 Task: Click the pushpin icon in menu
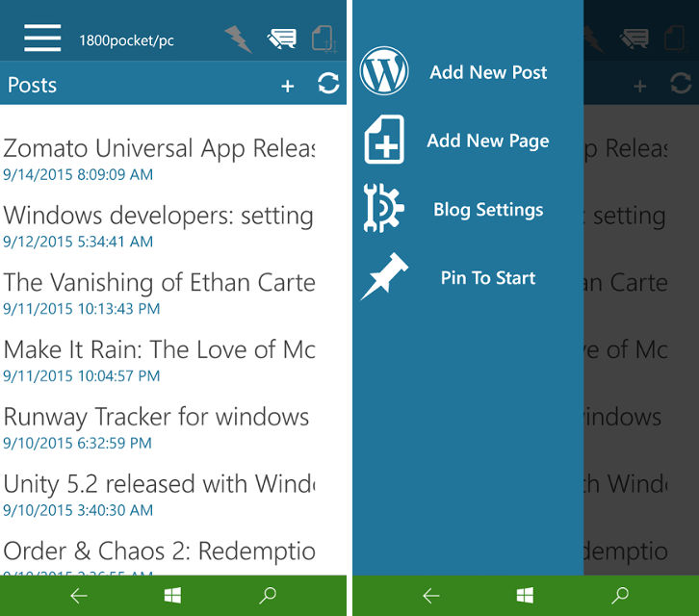point(384,276)
